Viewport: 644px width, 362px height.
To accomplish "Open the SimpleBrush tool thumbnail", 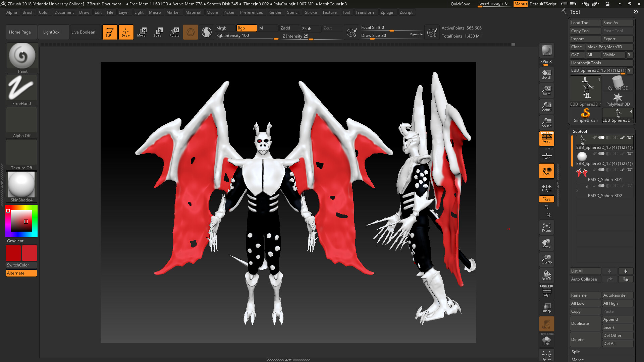I will (x=585, y=115).
